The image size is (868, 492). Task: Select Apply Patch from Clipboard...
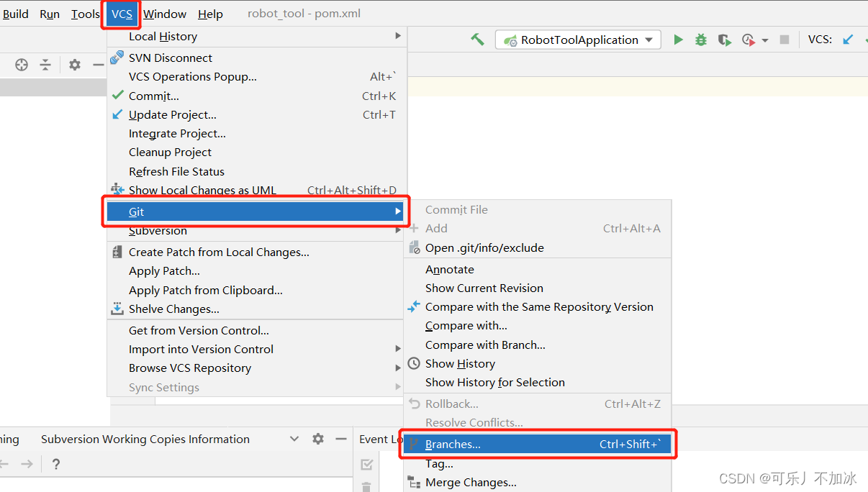[x=257, y=290]
